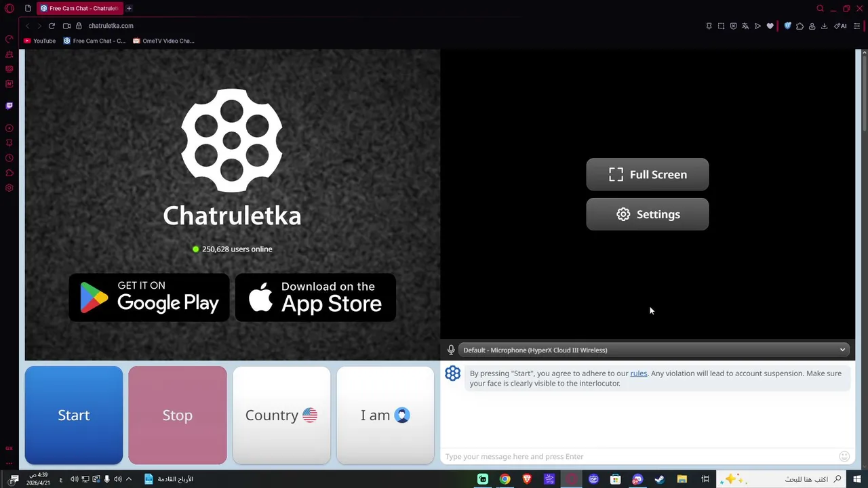Click the blue VPN shield extension icon
This screenshot has height=488, width=868.
click(787, 26)
